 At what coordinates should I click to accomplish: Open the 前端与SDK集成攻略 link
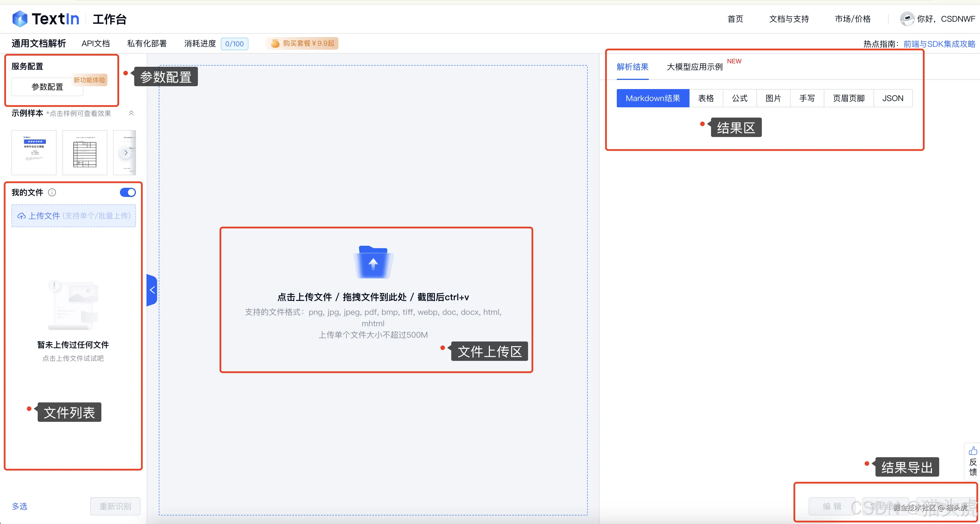pyautogui.click(x=939, y=44)
